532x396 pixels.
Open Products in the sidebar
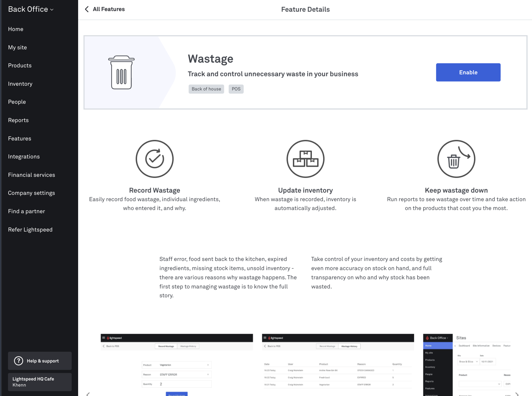pyautogui.click(x=20, y=65)
